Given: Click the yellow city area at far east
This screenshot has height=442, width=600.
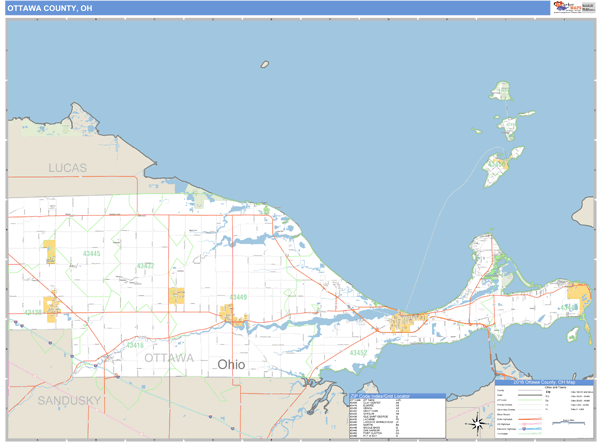Looking at the screenshot, I should point(578,297).
